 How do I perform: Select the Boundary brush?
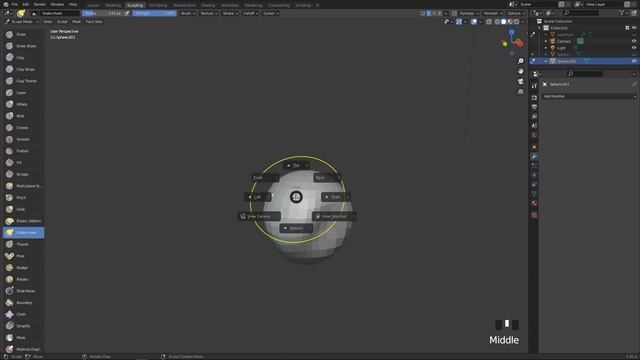23,303
